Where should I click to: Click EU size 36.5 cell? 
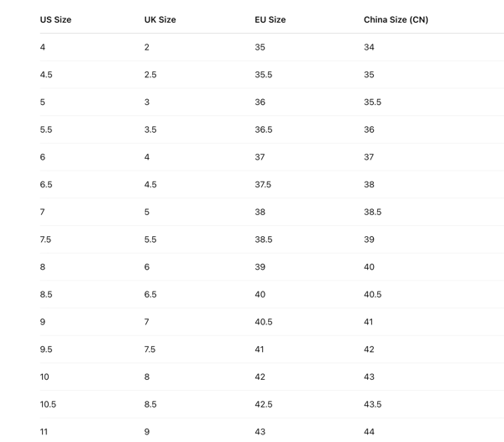[x=263, y=129]
